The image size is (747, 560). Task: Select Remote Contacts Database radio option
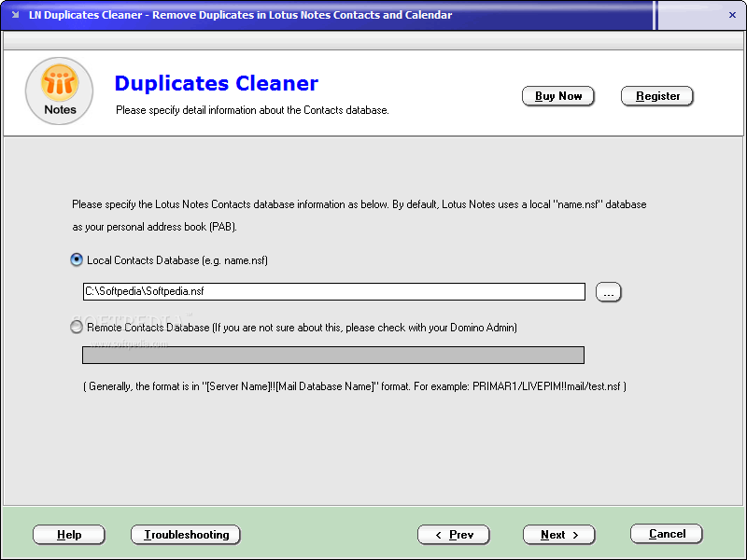[x=77, y=328]
